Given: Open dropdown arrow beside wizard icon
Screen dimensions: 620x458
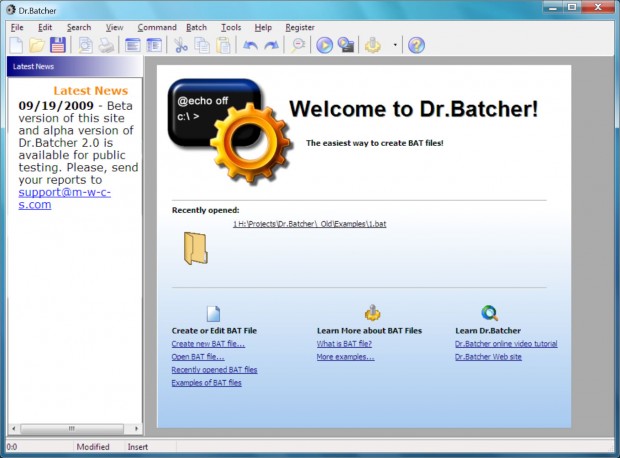Looking at the screenshot, I should [x=395, y=45].
